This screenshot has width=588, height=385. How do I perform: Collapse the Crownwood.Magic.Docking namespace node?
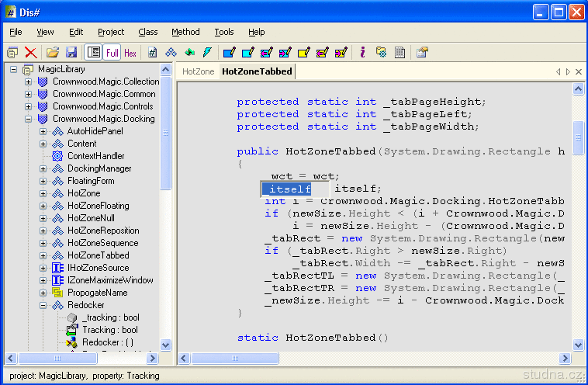[29, 119]
